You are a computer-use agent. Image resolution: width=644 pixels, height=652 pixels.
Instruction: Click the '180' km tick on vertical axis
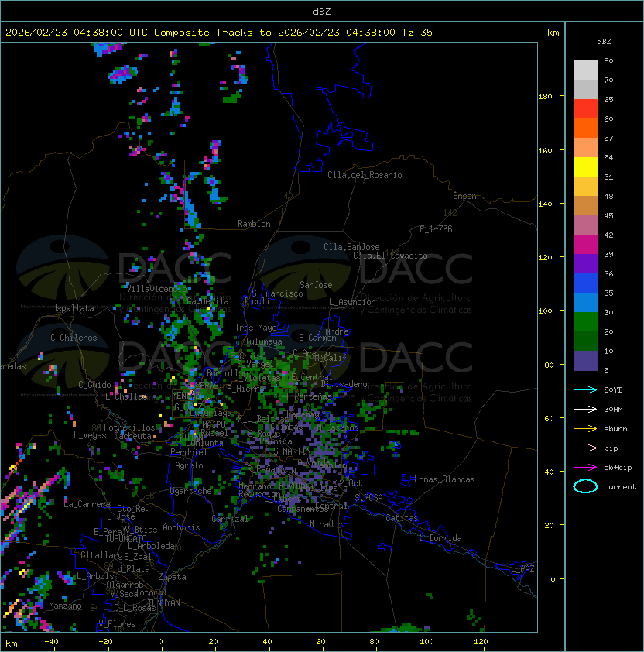(545, 97)
